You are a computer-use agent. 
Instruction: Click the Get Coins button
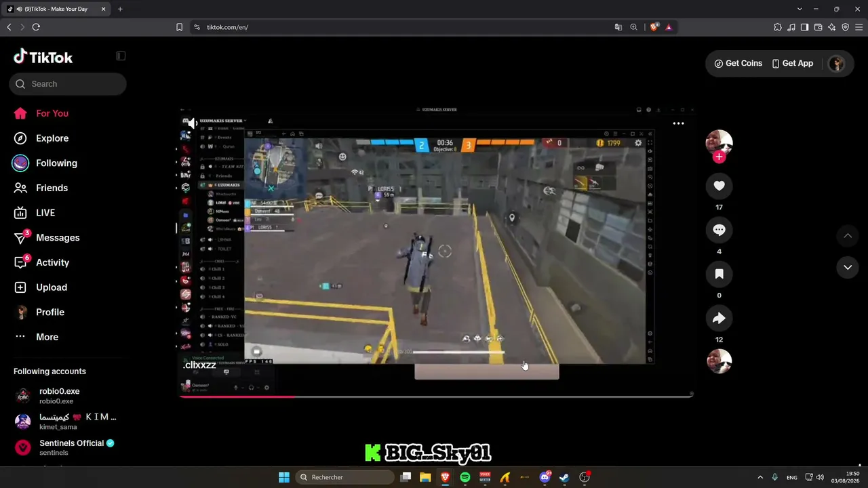pos(738,63)
